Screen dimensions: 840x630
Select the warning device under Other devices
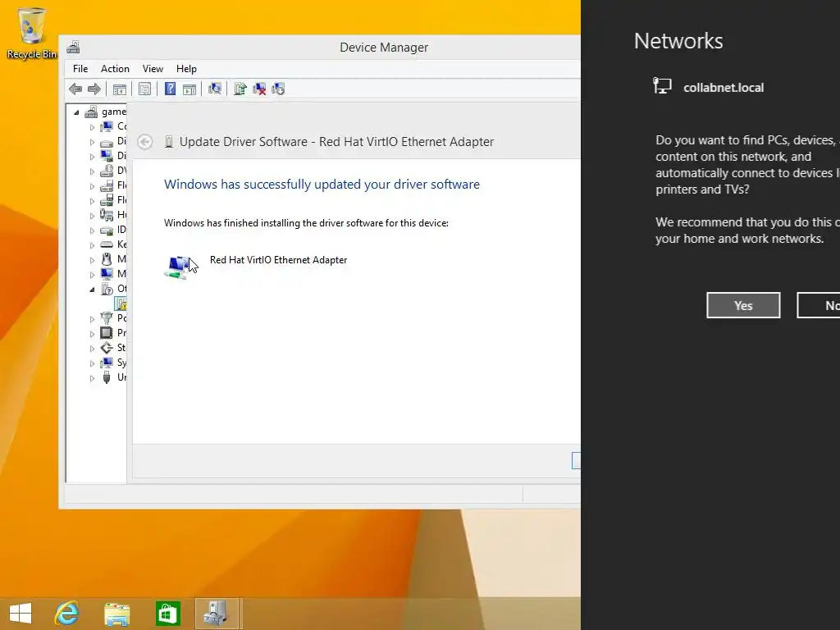121,304
